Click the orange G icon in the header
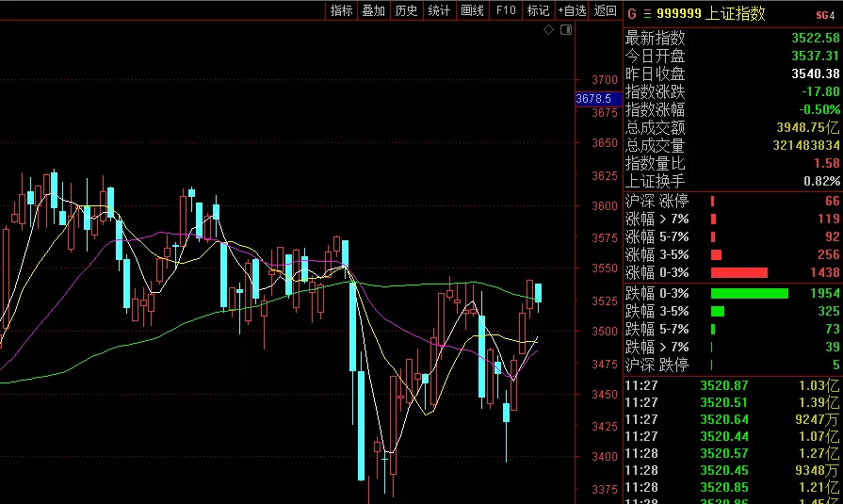The width and height of the screenshot is (843, 504). tap(632, 13)
